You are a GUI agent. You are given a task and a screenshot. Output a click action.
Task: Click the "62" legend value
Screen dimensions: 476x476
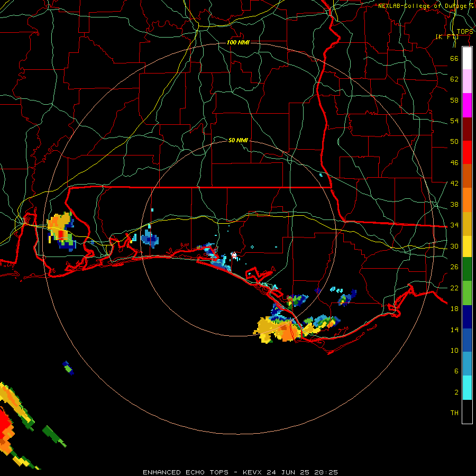pos(454,79)
